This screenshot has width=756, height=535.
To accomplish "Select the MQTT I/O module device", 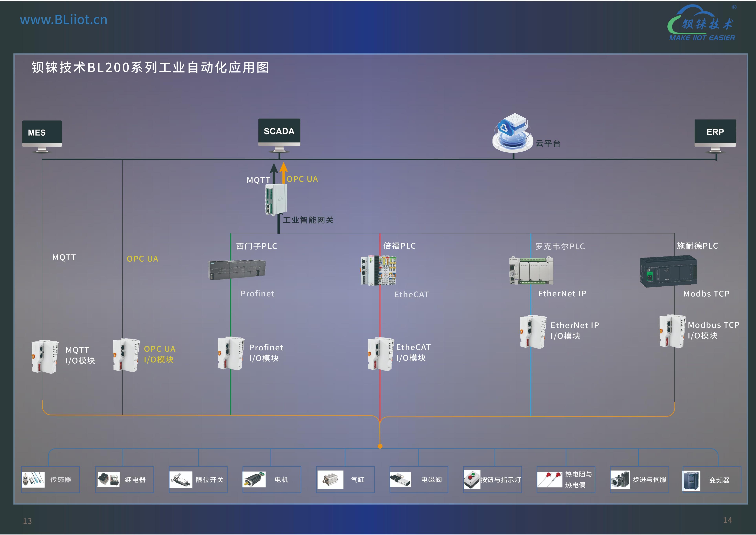I will [45, 357].
